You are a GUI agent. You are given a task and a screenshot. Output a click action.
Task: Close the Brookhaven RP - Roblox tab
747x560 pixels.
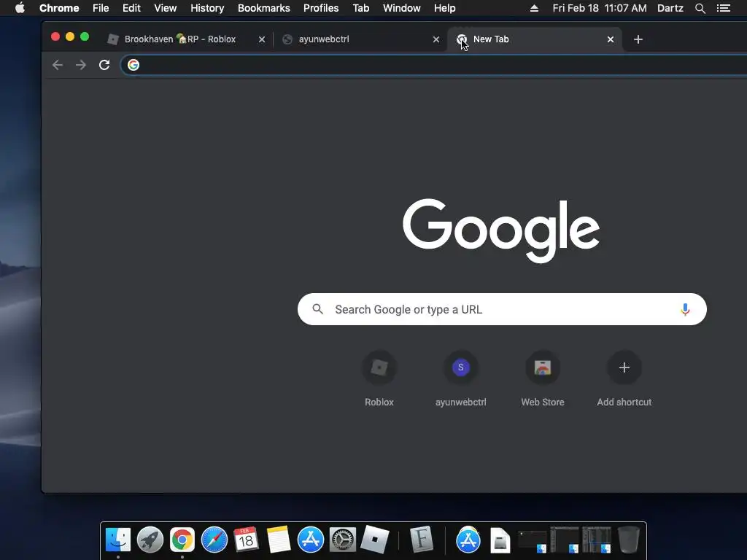coord(262,39)
